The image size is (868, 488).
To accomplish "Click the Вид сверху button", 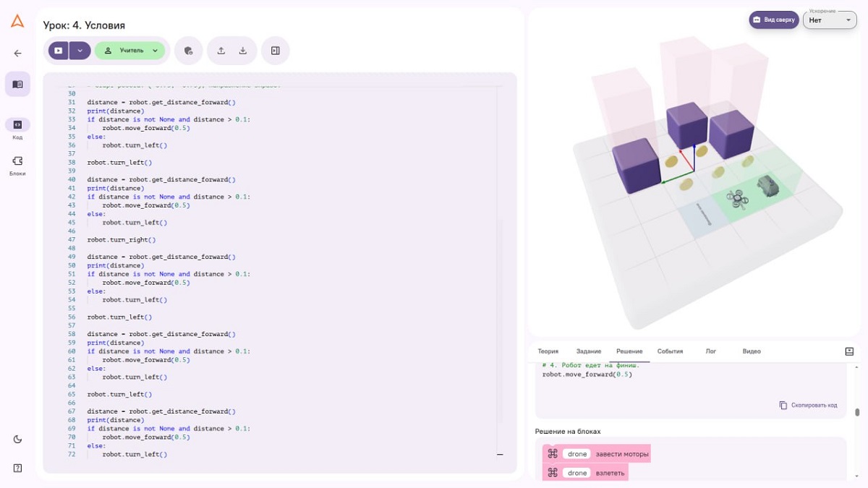I will [x=774, y=20].
